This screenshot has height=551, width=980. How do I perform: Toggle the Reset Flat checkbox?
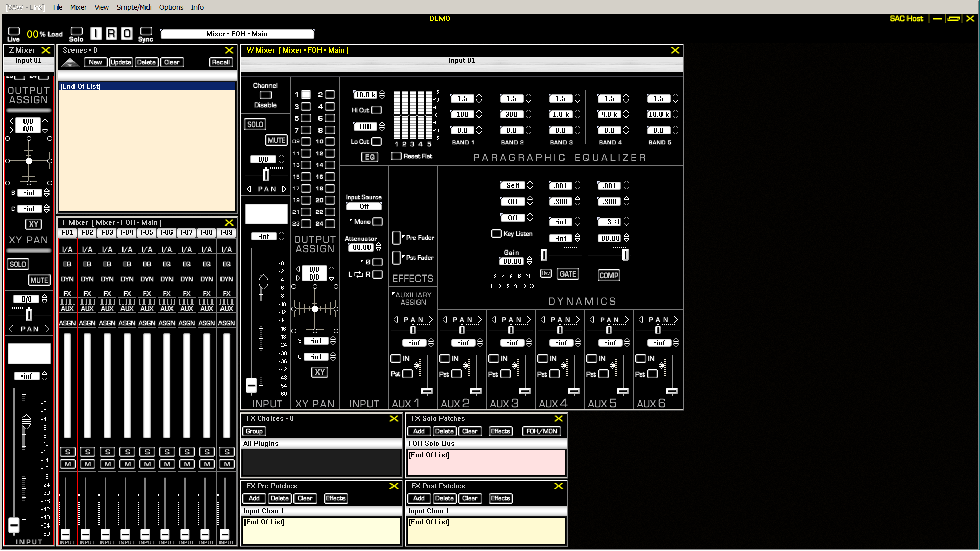click(x=396, y=156)
